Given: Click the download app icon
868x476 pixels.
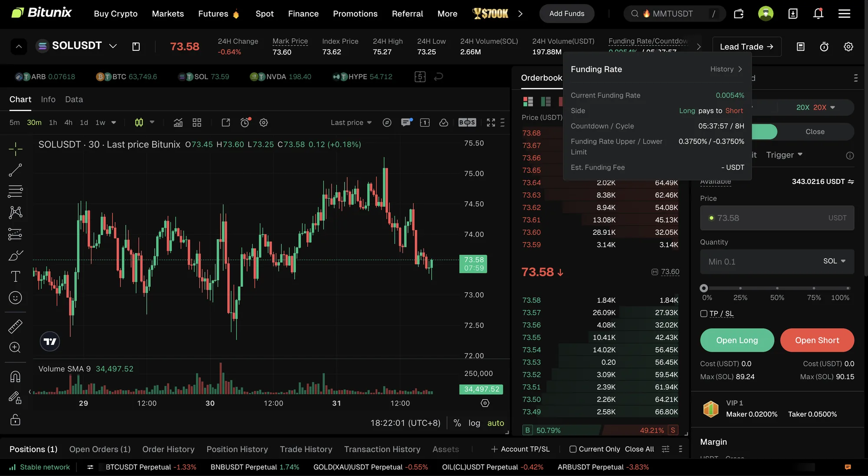Looking at the screenshot, I should [x=793, y=14].
